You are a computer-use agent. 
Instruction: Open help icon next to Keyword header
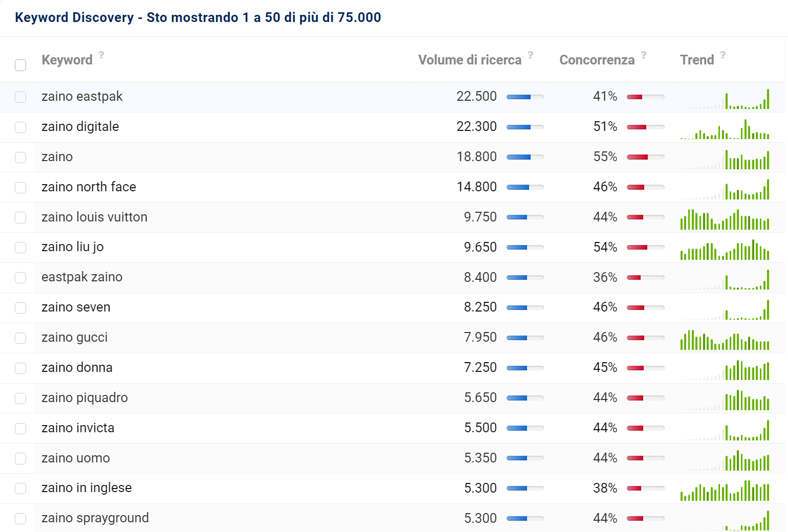(101, 55)
